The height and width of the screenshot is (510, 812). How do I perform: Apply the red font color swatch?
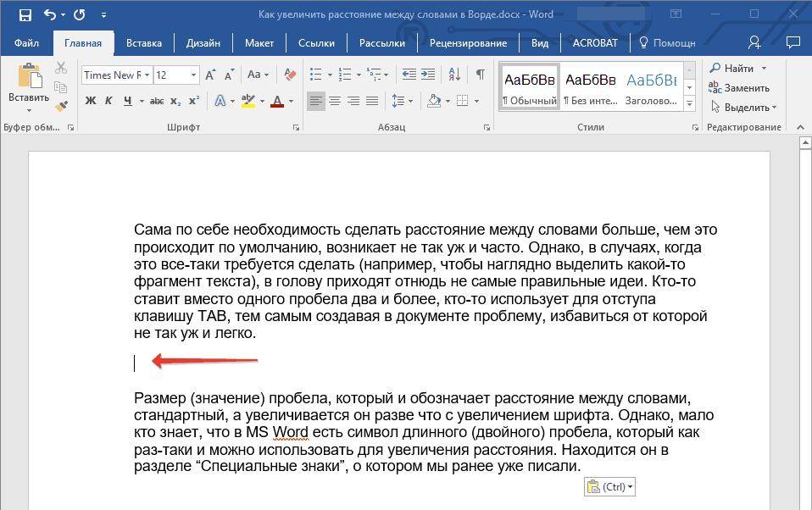pos(276,101)
